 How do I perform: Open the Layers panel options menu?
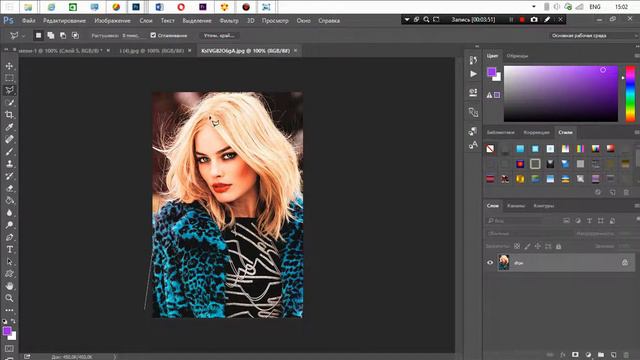(637, 206)
